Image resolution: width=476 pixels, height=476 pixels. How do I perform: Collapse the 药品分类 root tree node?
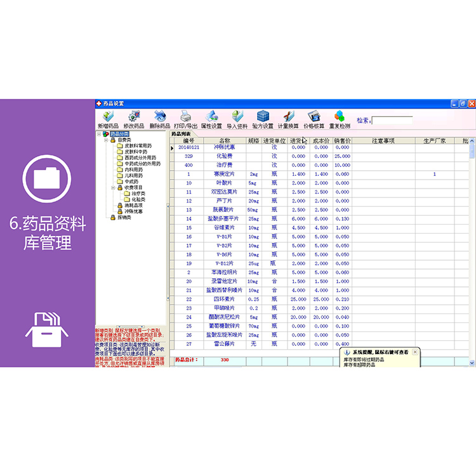click(x=99, y=134)
